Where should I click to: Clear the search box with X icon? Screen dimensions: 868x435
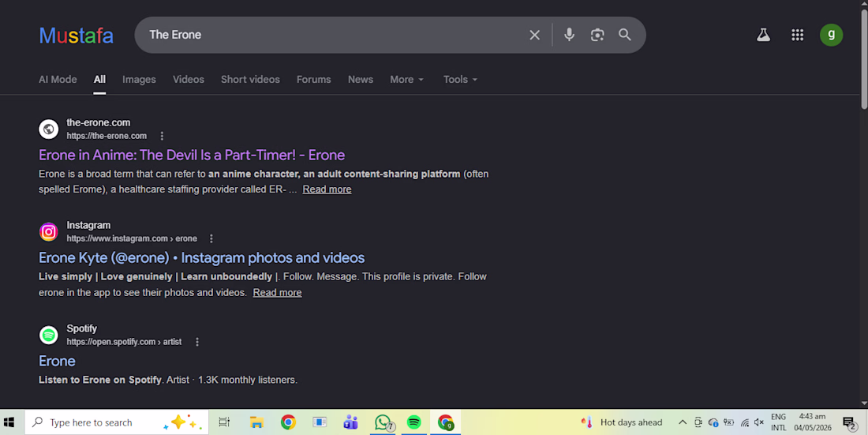click(x=534, y=35)
